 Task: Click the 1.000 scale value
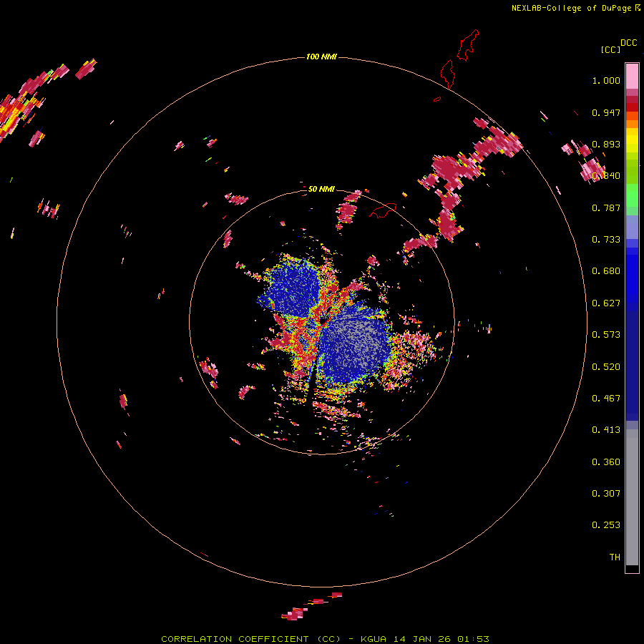(x=606, y=80)
